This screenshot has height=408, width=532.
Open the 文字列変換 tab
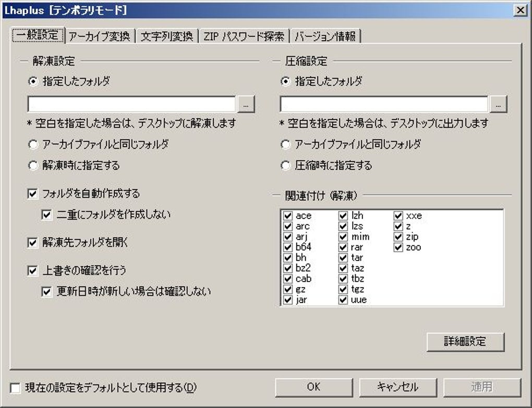[166, 36]
